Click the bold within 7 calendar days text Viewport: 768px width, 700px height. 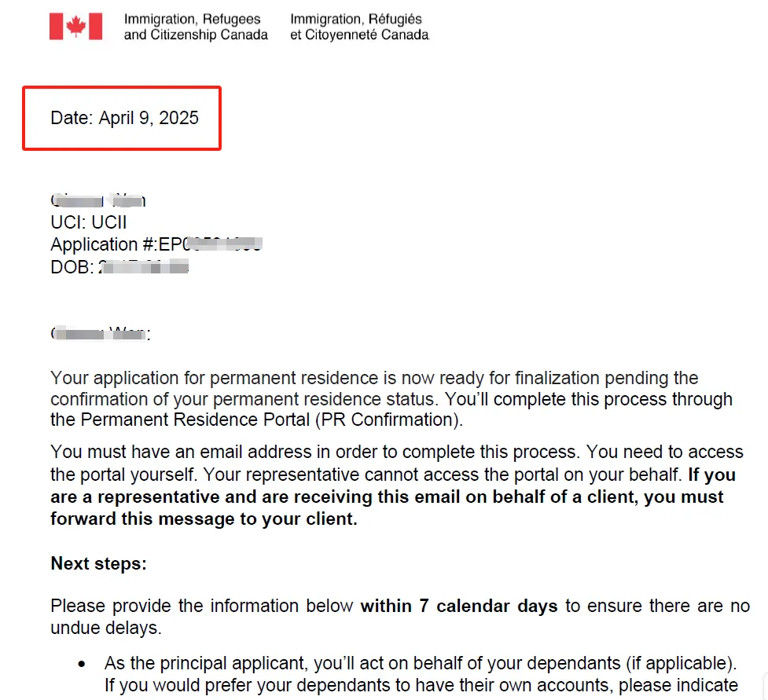click(459, 606)
